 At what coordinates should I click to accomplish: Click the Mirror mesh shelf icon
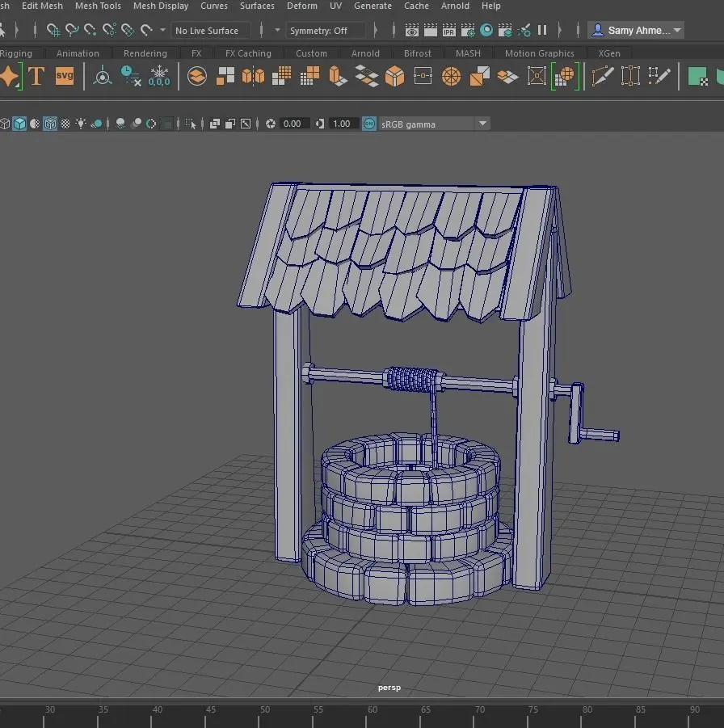(253, 76)
